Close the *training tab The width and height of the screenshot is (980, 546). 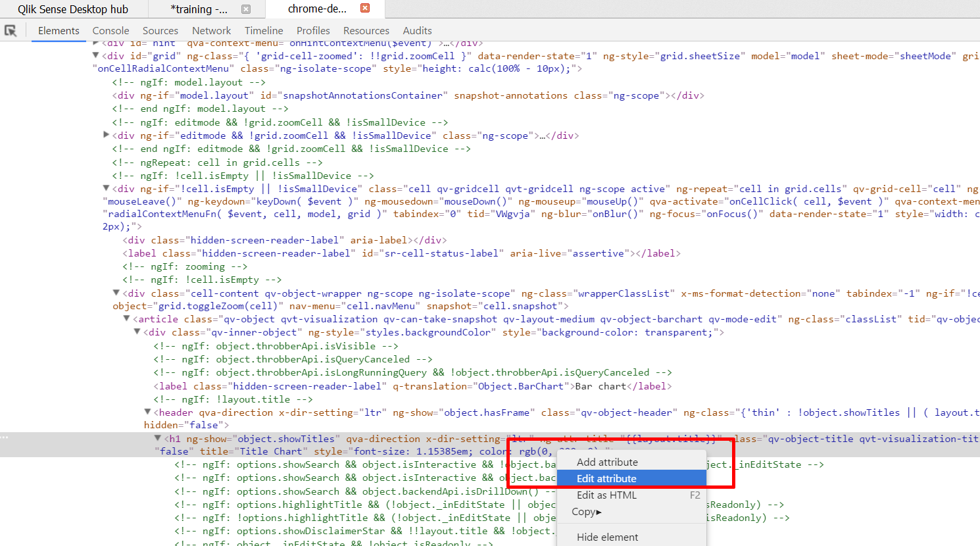[246, 9]
